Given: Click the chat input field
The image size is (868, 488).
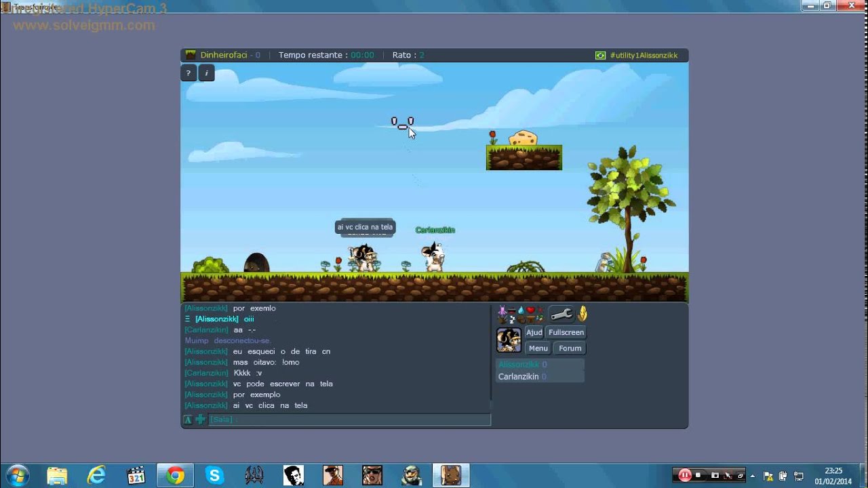Looking at the screenshot, I should (349, 420).
